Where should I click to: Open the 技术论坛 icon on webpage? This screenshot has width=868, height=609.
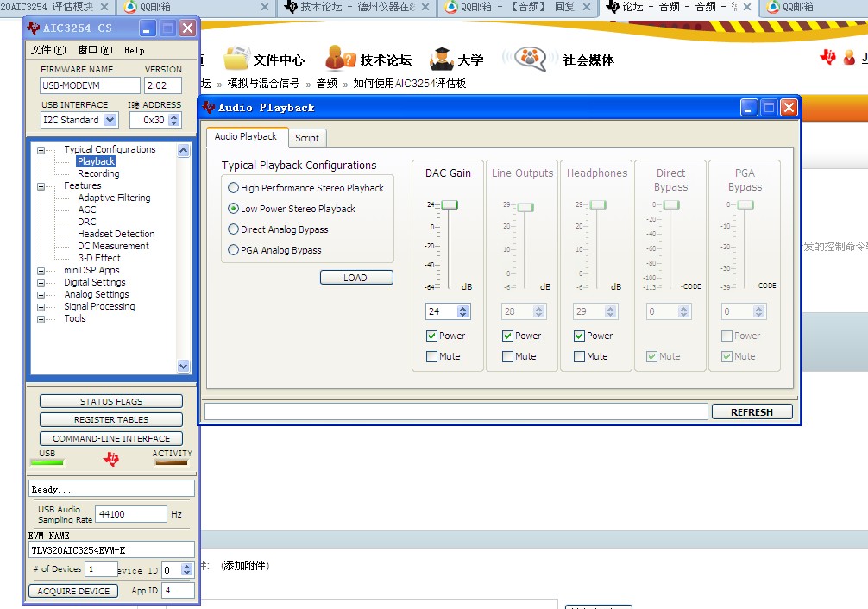(340, 58)
